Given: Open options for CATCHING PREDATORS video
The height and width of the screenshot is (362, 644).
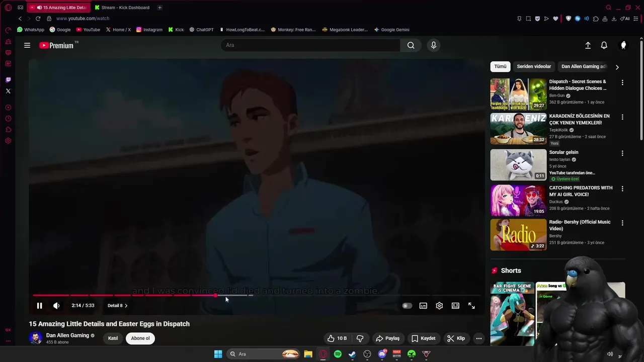Looking at the screenshot, I should (622, 189).
